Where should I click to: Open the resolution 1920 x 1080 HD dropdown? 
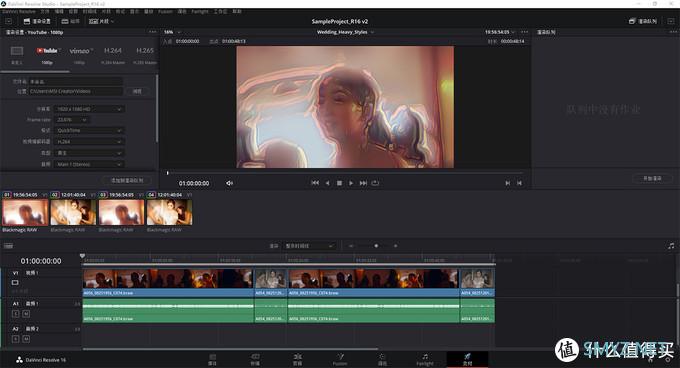click(x=89, y=109)
